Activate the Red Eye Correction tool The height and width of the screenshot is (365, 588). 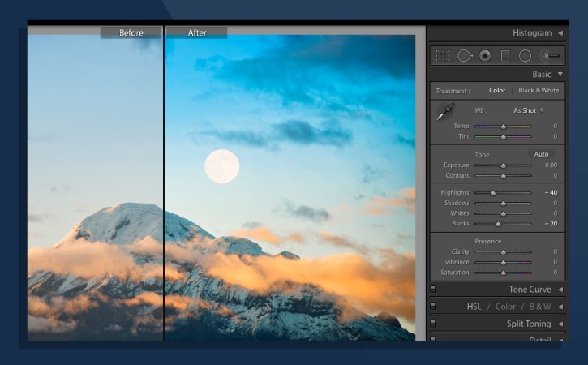[485, 56]
